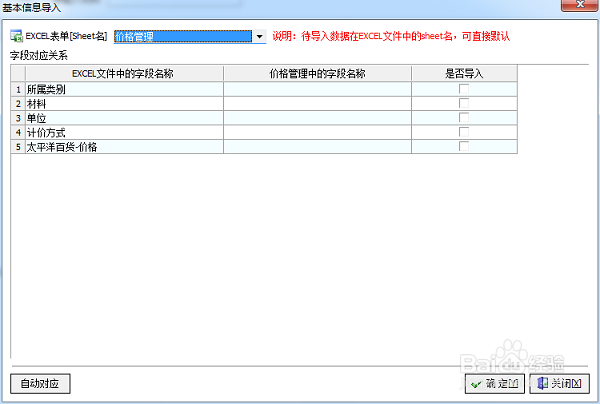The image size is (600, 404).
Task: Click the EXCEL文件中的字段名称 column header
Action: point(124,73)
